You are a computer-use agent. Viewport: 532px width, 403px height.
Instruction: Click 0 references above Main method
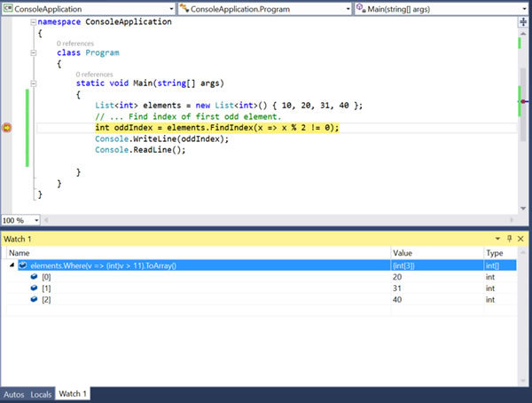point(94,75)
